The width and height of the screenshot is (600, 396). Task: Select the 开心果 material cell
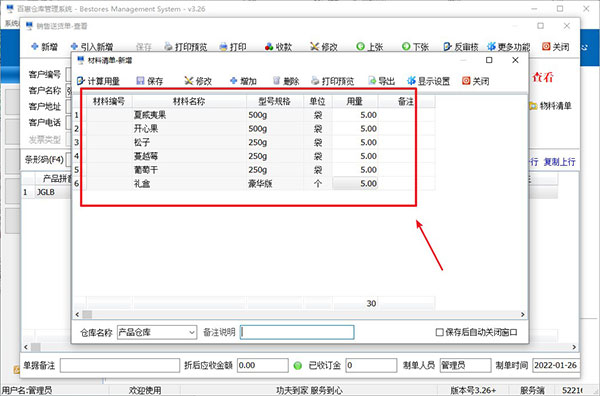coord(189,129)
